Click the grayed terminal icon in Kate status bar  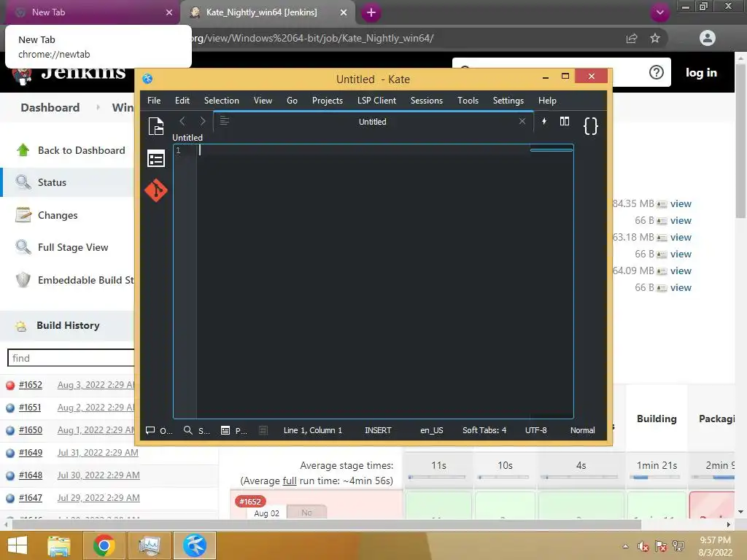pos(263,430)
